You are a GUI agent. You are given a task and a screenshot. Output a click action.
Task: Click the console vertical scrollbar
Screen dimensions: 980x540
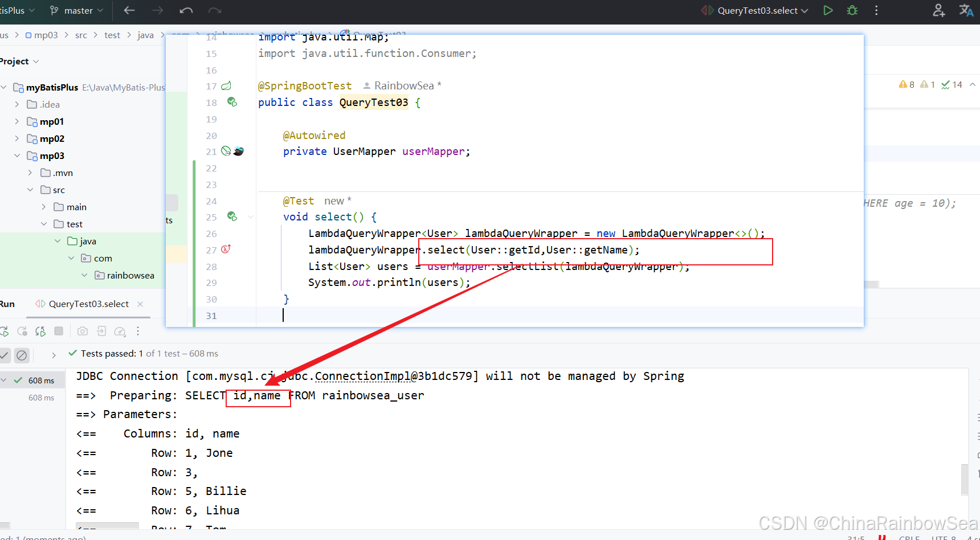[965, 480]
